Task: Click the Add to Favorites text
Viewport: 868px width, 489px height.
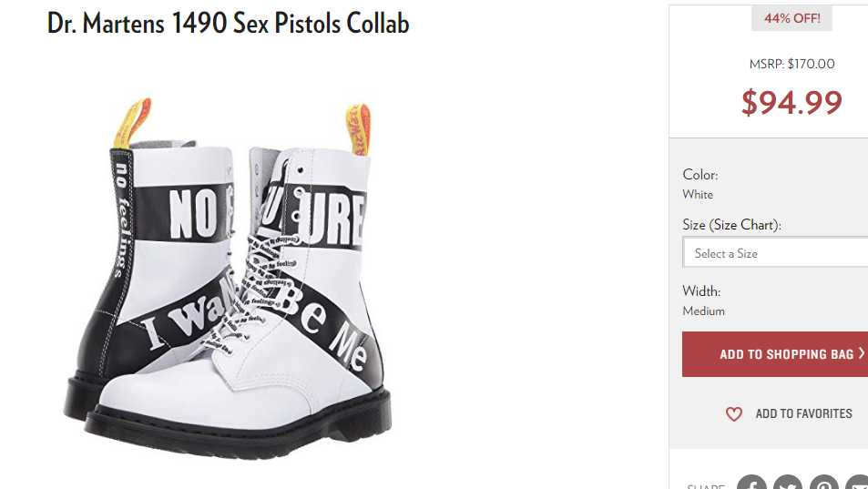Action: tap(803, 413)
